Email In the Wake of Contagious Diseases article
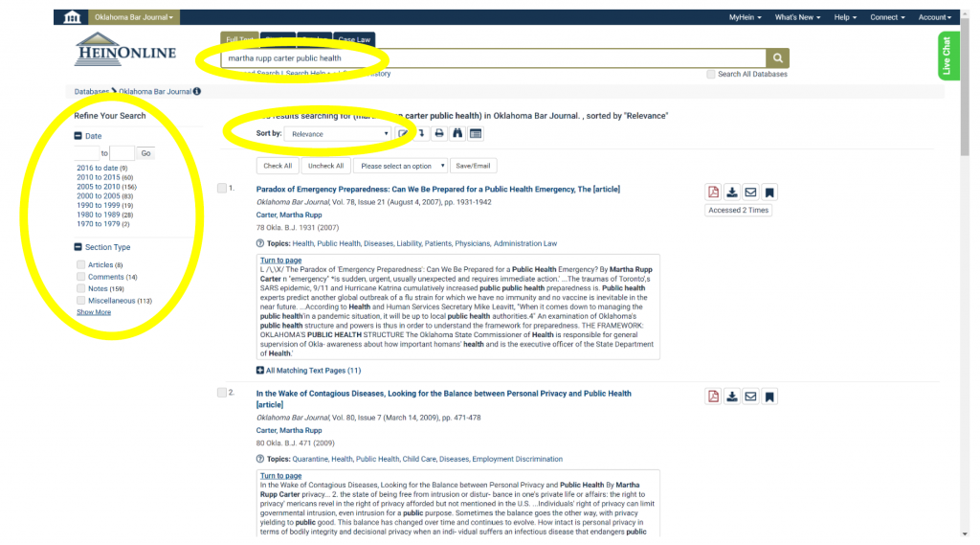This screenshot has height=545, width=980. coord(750,397)
